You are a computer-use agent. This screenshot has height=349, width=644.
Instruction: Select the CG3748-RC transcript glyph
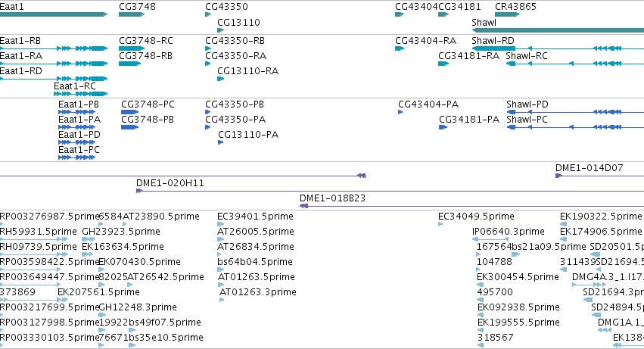(x=132, y=48)
